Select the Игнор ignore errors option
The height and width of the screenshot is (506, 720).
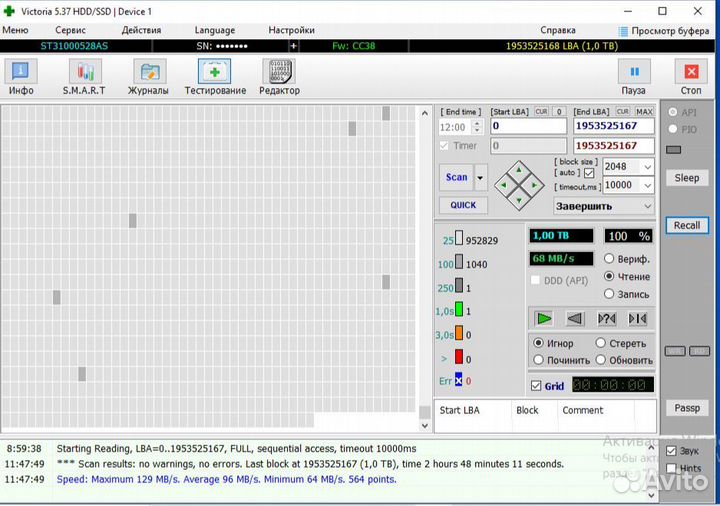[x=538, y=343]
